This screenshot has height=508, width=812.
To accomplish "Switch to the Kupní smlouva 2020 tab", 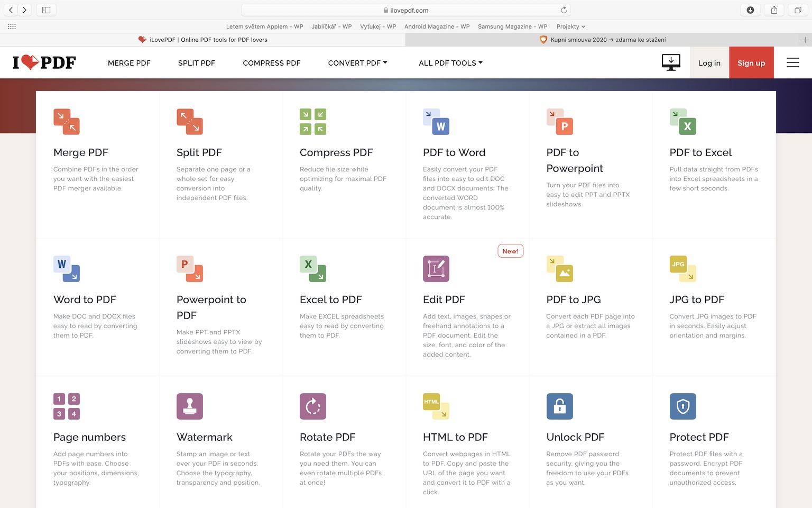I will (x=608, y=40).
